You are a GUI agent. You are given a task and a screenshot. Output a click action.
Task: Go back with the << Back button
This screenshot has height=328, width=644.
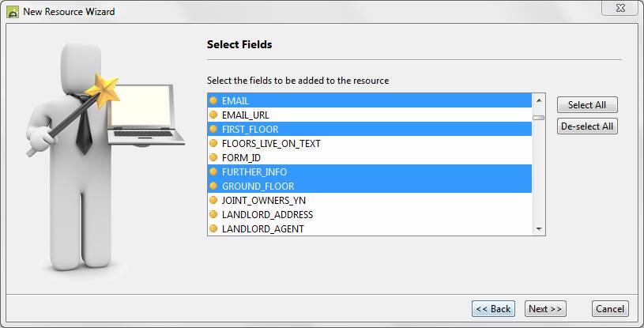pos(494,309)
